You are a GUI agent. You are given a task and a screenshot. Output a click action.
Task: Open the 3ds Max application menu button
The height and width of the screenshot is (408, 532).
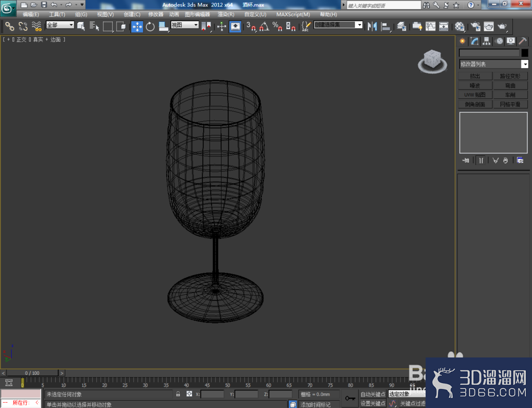click(x=8, y=8)
